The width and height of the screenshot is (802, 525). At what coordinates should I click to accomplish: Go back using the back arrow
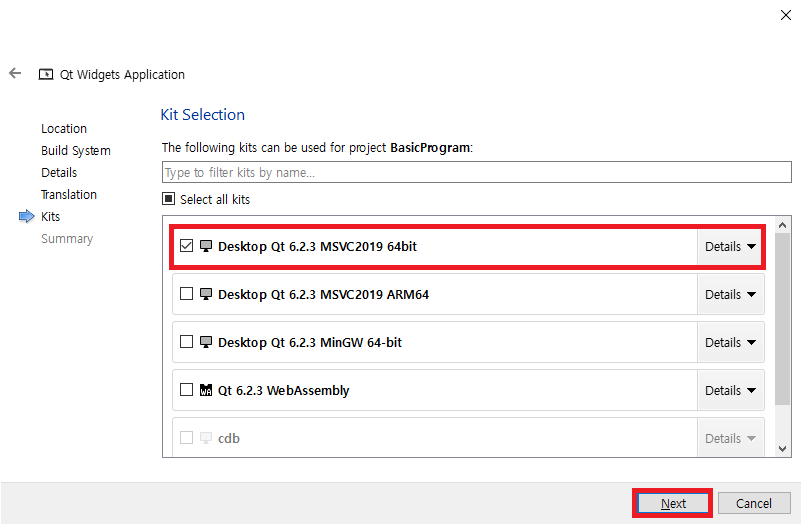pos(15,73)
